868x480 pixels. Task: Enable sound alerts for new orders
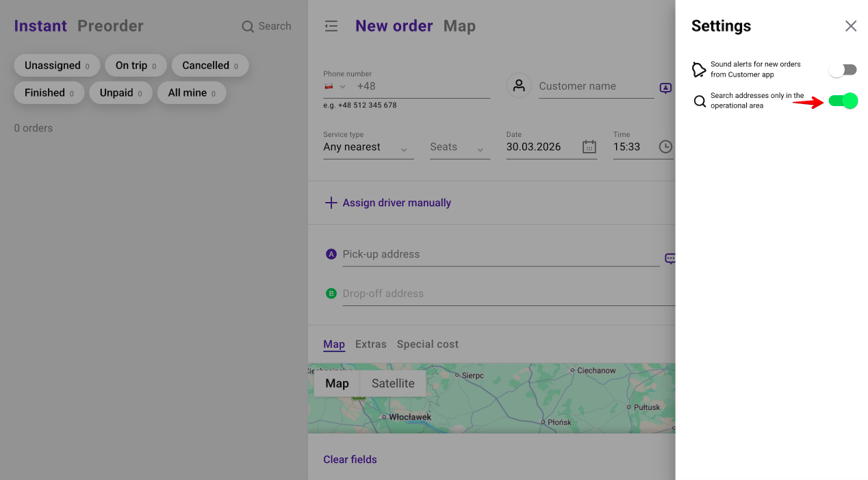[843, 70]
